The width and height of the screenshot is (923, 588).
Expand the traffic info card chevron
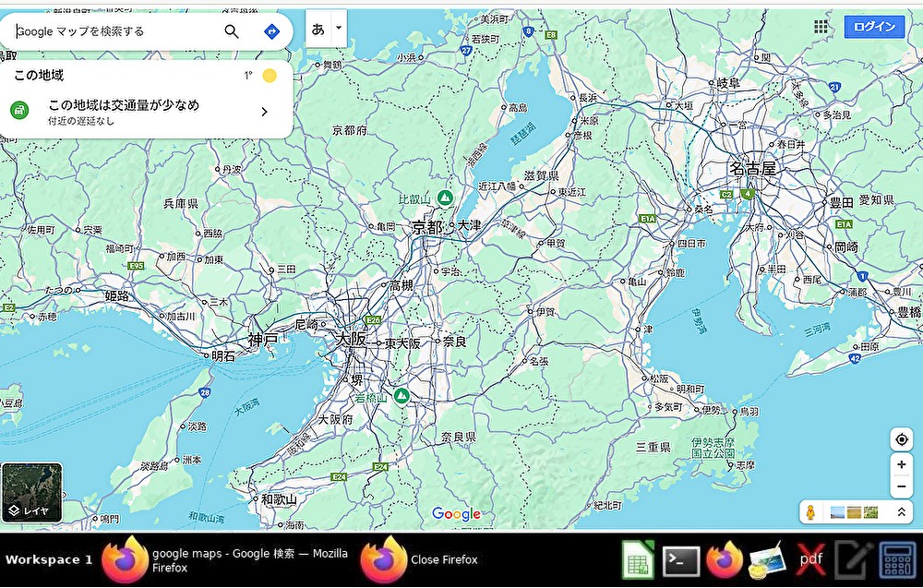pos(265,112)
